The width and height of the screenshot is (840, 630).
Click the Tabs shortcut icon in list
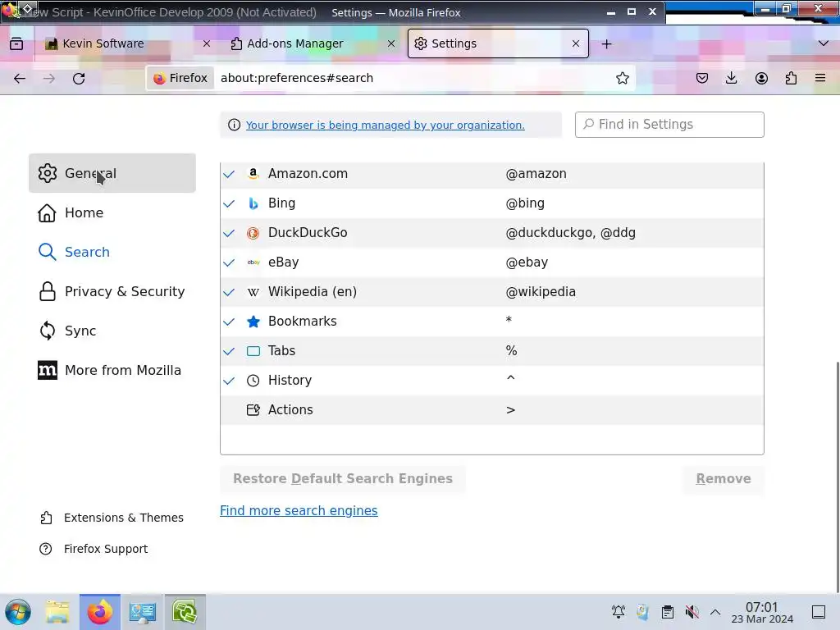[x=253, y=351]
